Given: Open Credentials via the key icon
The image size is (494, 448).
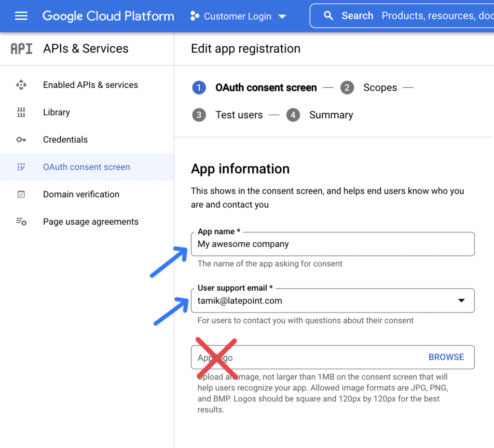Looking at the screenshot, I should [x=21, y=139].
